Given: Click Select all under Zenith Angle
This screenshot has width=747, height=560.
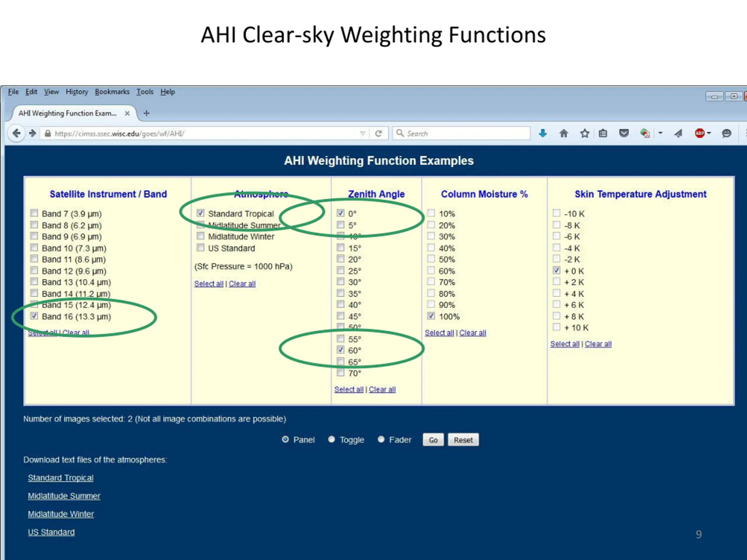Looking at the screenshot, I should pyautogui.click(x=349, y=389).
